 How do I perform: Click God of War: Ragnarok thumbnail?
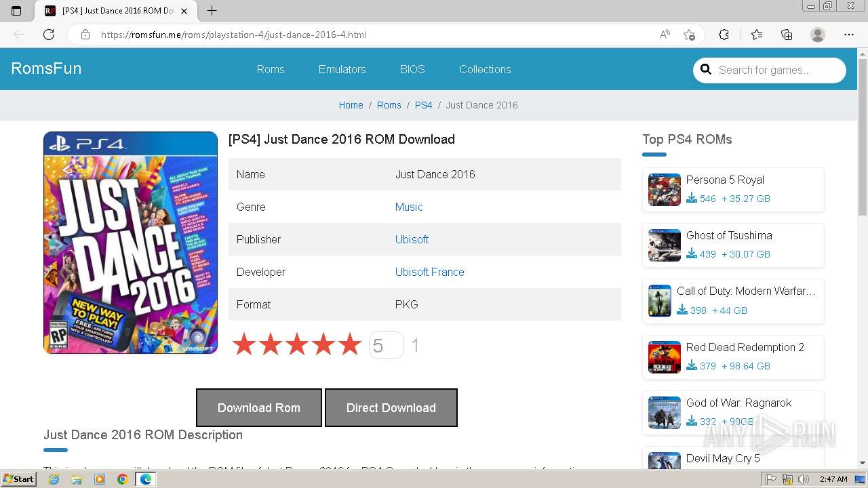coord(665,413)
